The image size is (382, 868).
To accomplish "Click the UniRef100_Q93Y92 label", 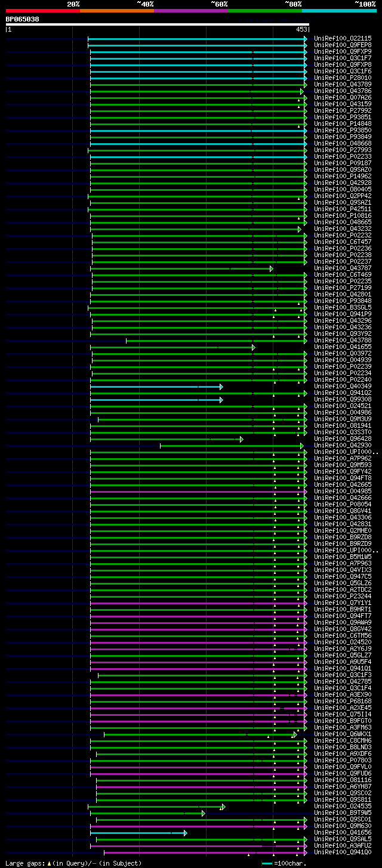I will point(343,334).
